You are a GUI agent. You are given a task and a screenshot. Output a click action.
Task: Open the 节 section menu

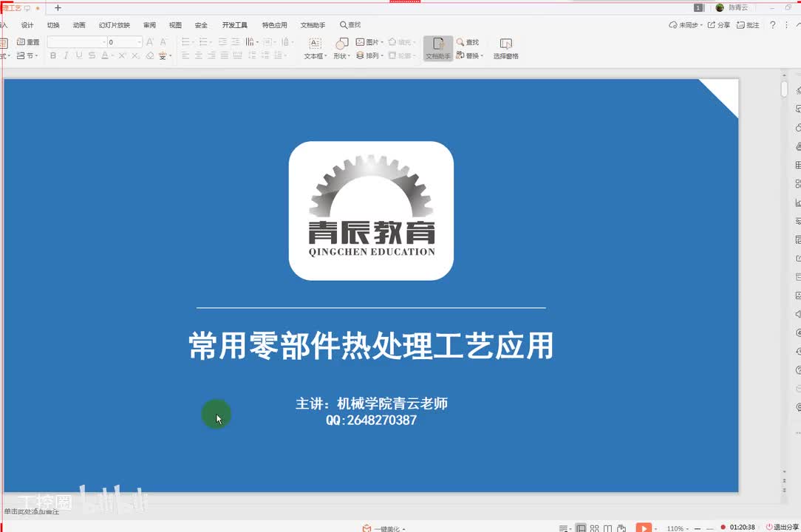pyautogui.click(x=27, y=55)
